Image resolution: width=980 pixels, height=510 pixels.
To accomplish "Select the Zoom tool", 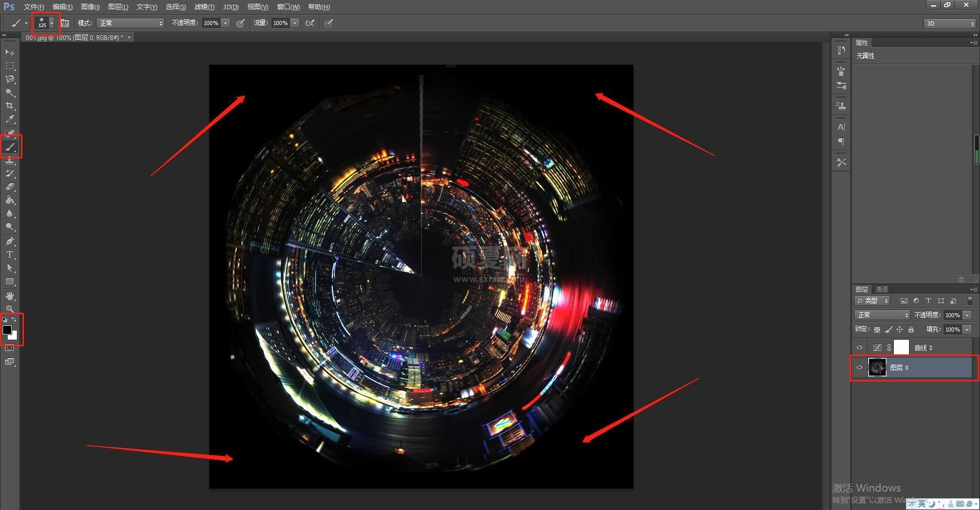I will tap(10, 309).
